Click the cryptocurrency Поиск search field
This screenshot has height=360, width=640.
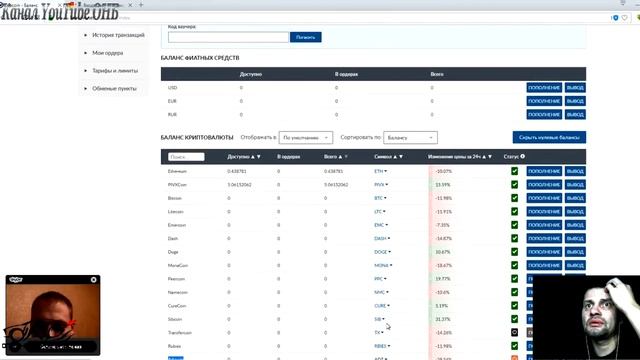tap(186, 157)
